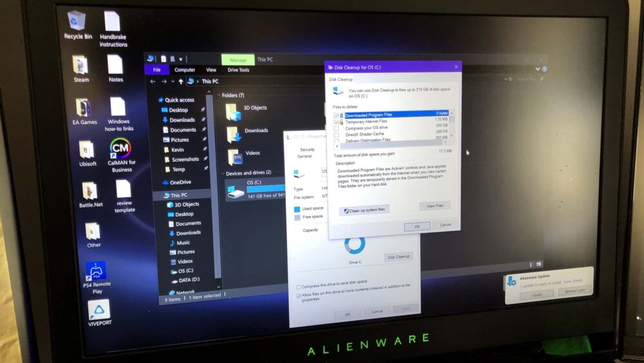Screen dimensions: 644x363
Task: Toggle Allow files to have contents indexed checkbox
Action: point(299,296)
